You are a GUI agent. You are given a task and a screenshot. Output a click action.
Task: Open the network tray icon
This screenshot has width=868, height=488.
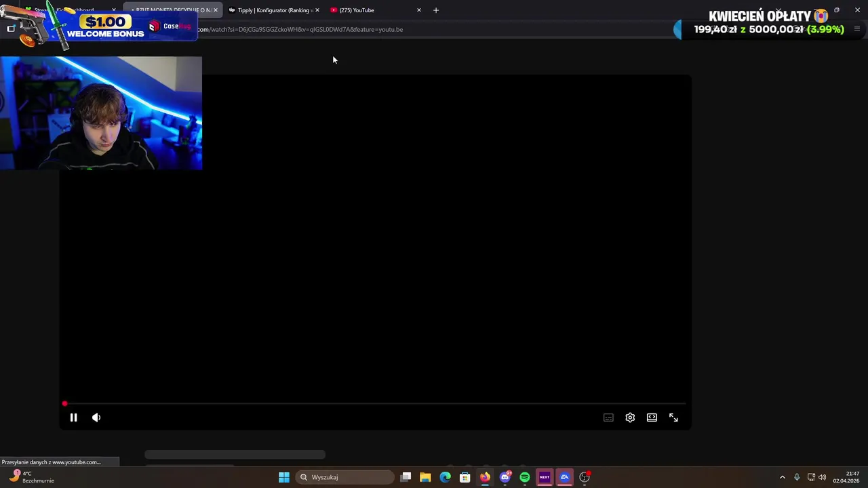[x=811, y=477]
